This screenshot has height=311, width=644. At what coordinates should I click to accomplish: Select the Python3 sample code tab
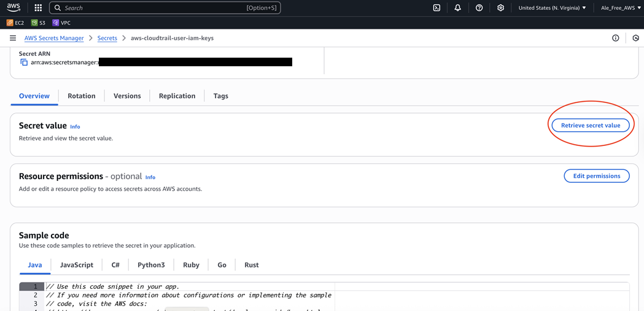tap(151, 265)
